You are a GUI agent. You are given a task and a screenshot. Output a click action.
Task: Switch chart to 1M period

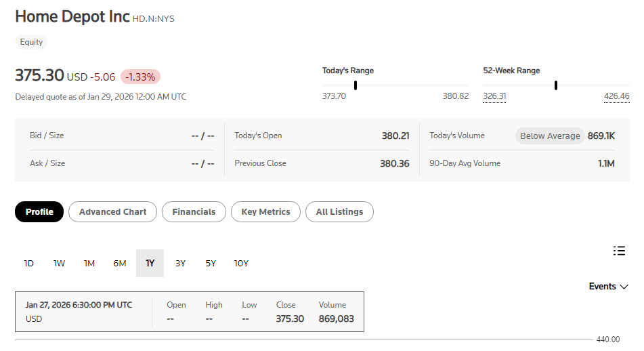click(89, 264)
